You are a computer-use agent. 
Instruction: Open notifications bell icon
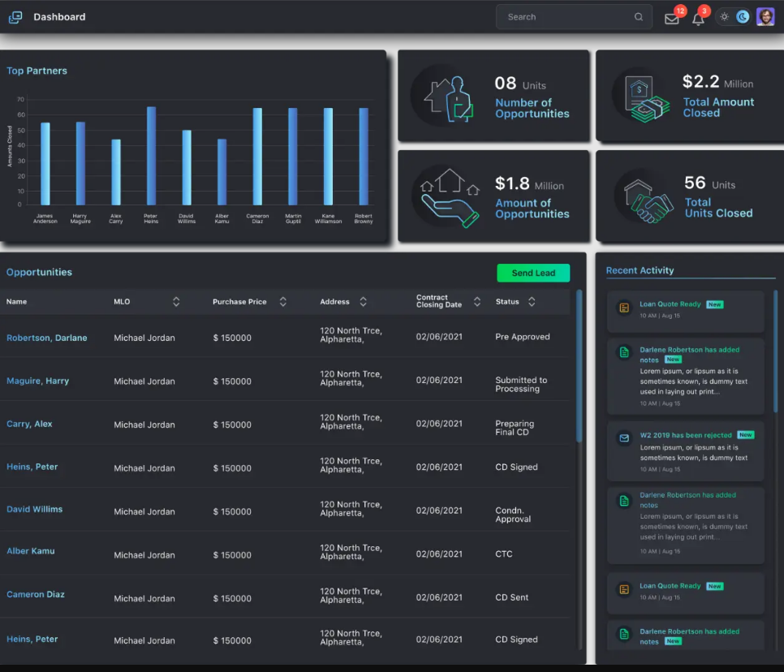(x=698, y=19)
